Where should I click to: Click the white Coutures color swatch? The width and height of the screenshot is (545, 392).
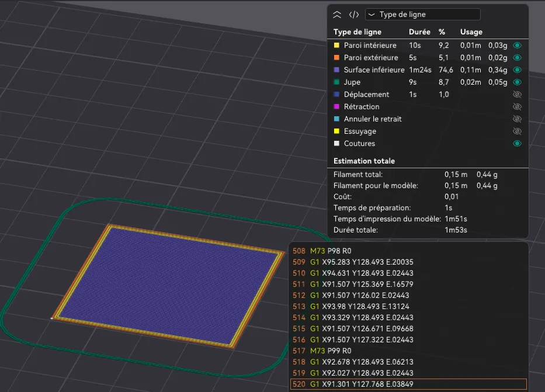336,144
